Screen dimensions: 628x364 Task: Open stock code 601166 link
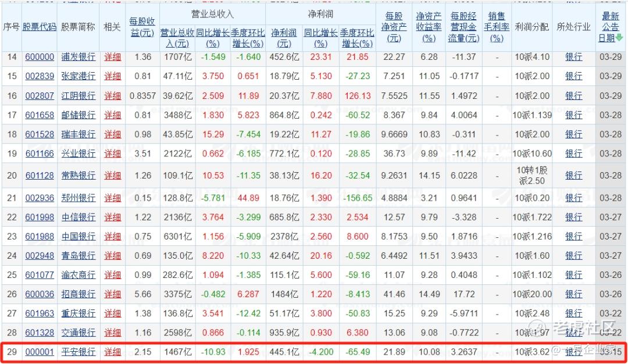[x=40, y=154]
